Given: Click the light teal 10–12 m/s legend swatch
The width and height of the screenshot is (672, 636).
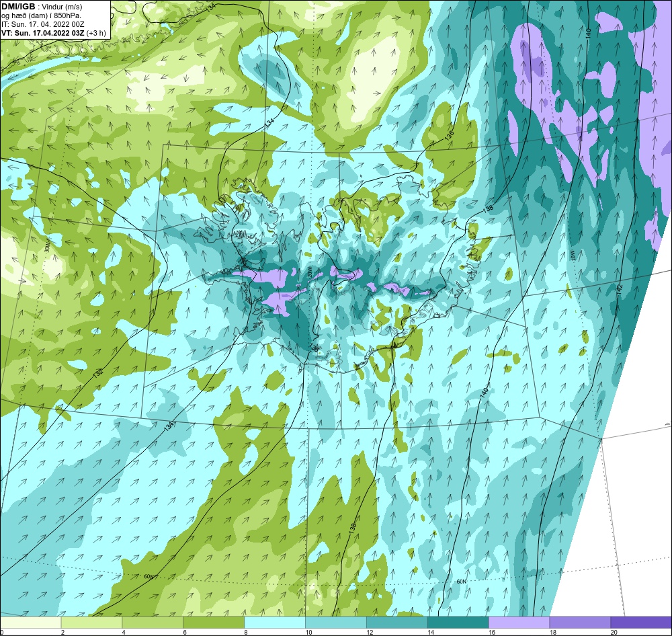Looking at the screenshot, I should click(336, 622).
